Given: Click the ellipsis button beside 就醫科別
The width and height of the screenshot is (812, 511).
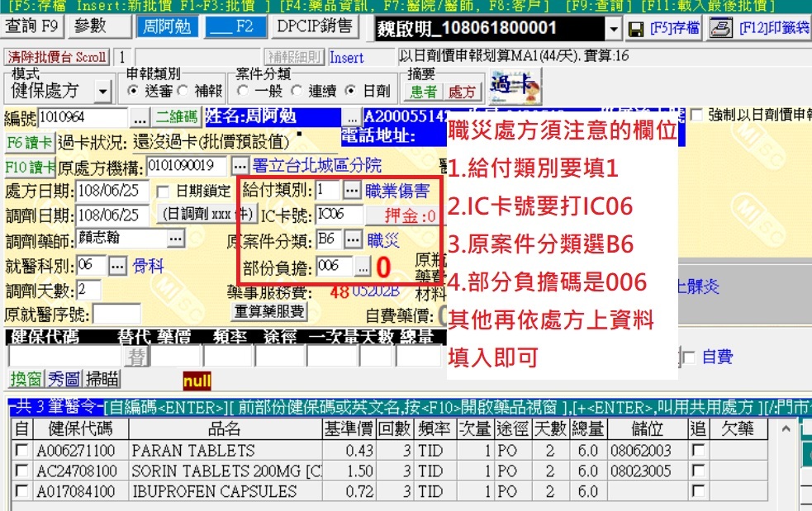Looking at the screenshot, I should click(x=116, y=266).
